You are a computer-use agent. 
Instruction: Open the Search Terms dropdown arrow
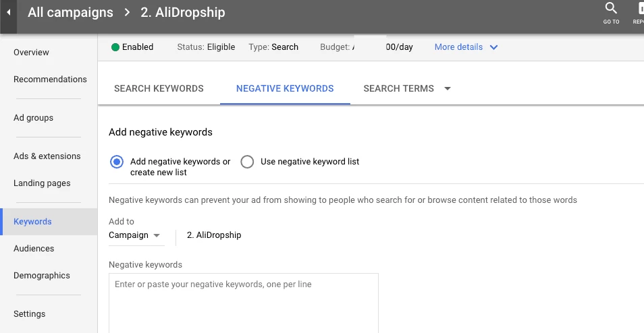click(447, 88)
